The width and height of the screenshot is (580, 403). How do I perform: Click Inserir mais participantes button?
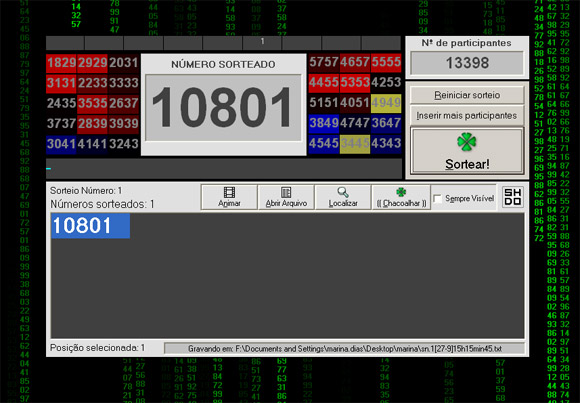[x=467, y=115]
